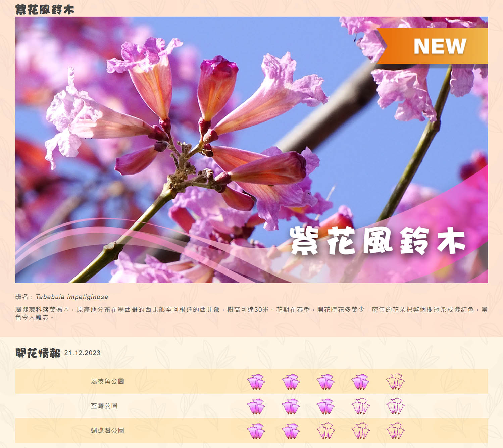
Task: Click the scientific name Tabebuia impetiginosa
Action: pos(72,297)
